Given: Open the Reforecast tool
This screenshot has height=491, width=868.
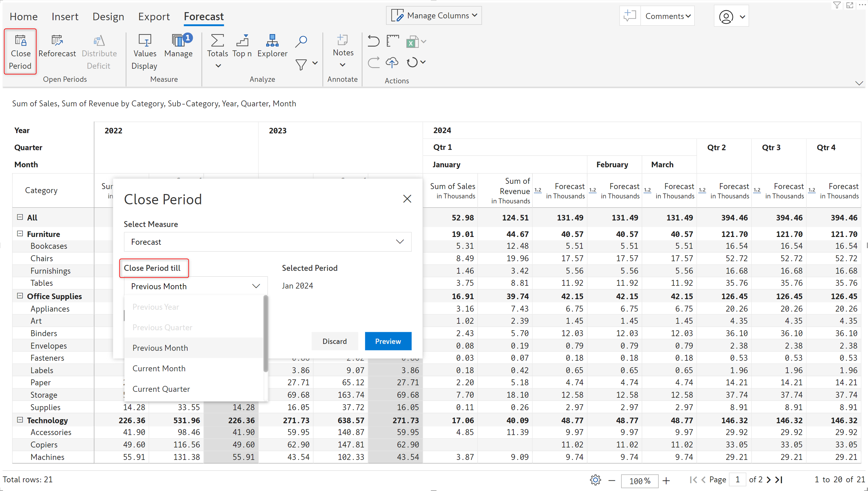Looking at the screenshot, I should 57,41.
